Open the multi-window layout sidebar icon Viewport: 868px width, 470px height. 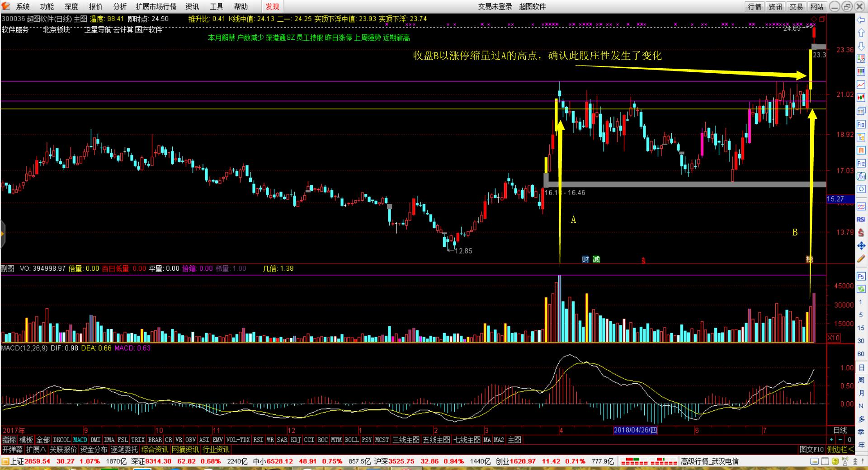[x=861, y=111]
